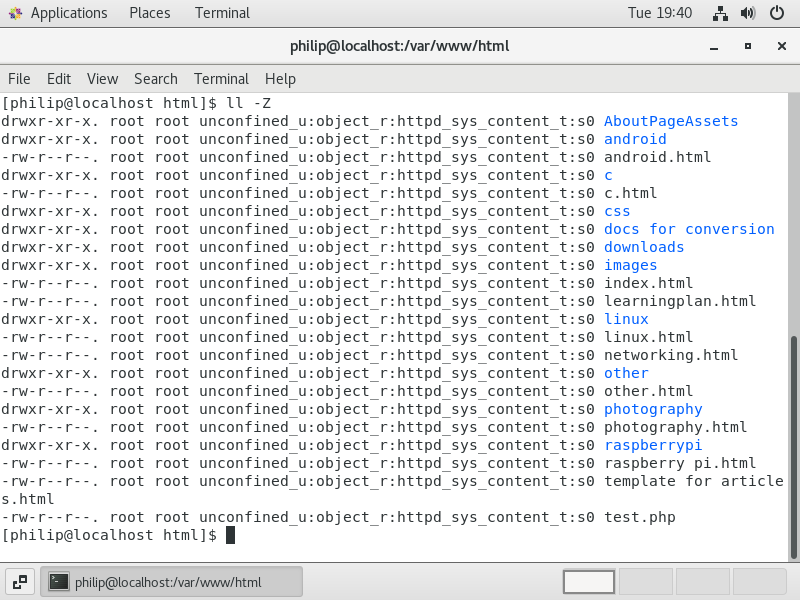The width and height of the screenshot is (800, 600).
Task: Minimize the terminal window
Action: point(714,46)
